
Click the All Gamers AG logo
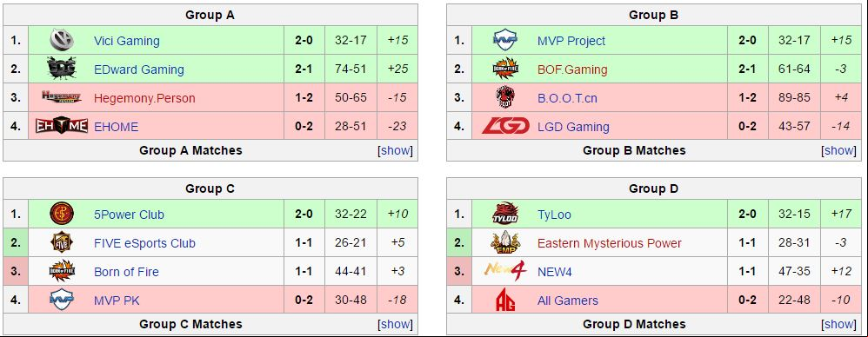click(504, 300)
